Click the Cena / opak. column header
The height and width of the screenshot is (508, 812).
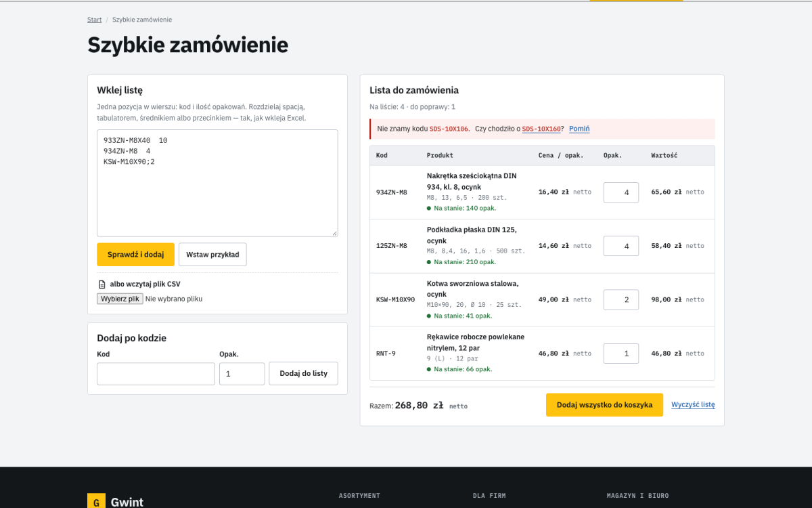(561, 156)
